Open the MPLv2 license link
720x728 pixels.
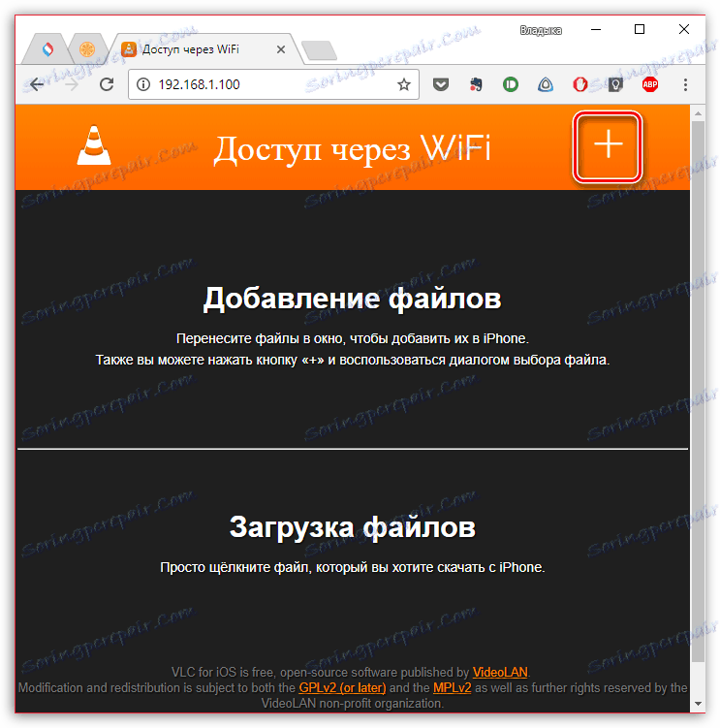pyautogui.click(x=452, y=687)
